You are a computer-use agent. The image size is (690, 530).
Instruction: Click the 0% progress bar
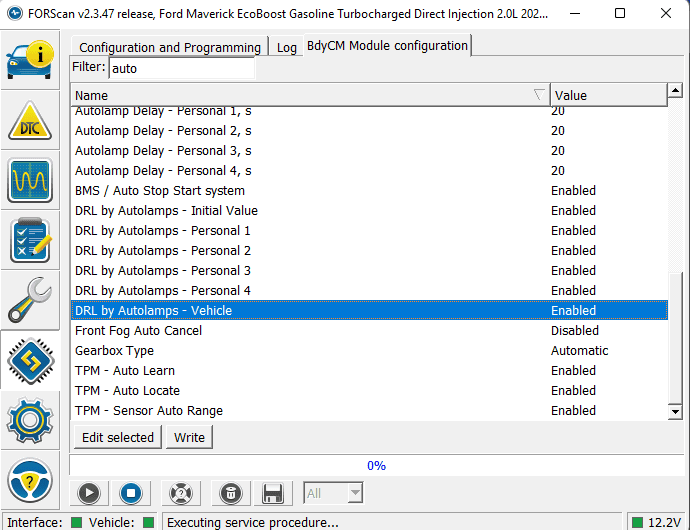[x=377, y=465]
